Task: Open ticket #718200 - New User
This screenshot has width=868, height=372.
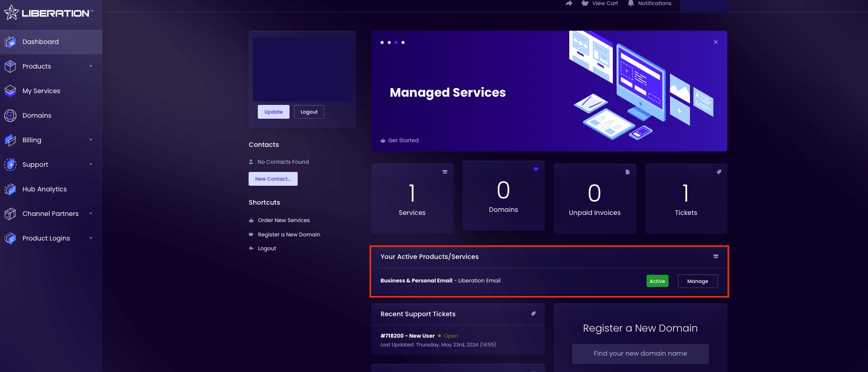Action: pos(408,336)
